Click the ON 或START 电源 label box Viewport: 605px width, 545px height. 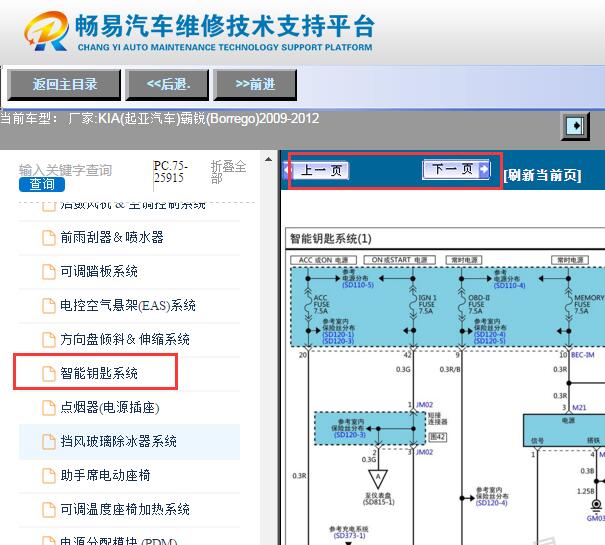point(399,260)
